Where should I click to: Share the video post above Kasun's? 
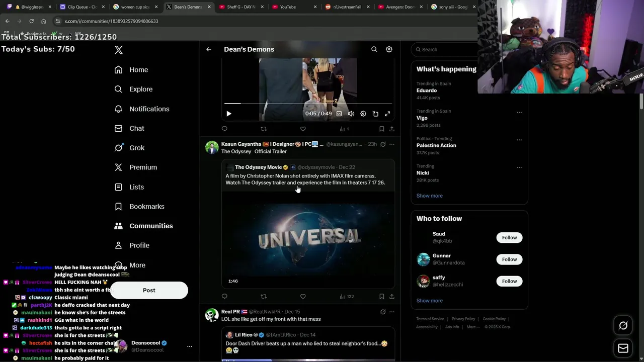(x=392, y=129)
